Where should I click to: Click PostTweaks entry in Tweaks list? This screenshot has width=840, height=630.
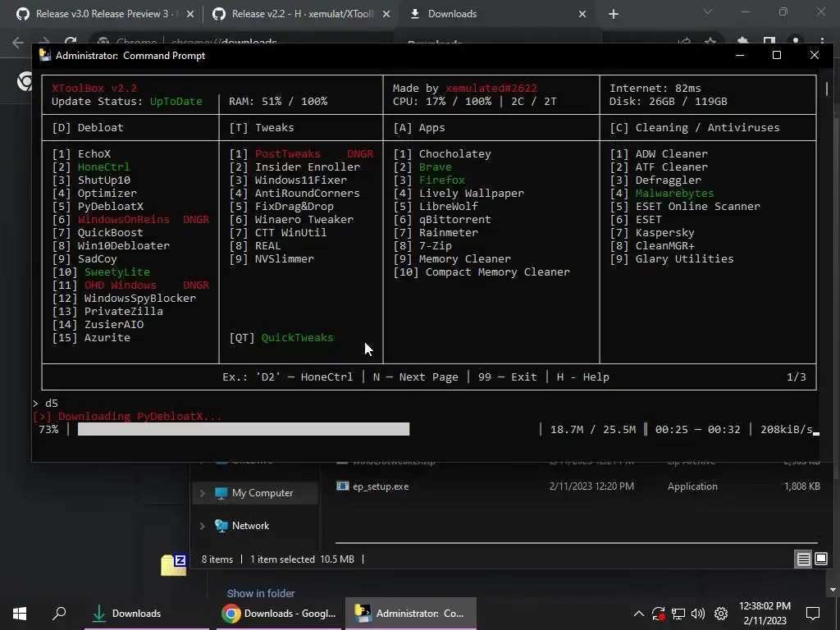288,153
